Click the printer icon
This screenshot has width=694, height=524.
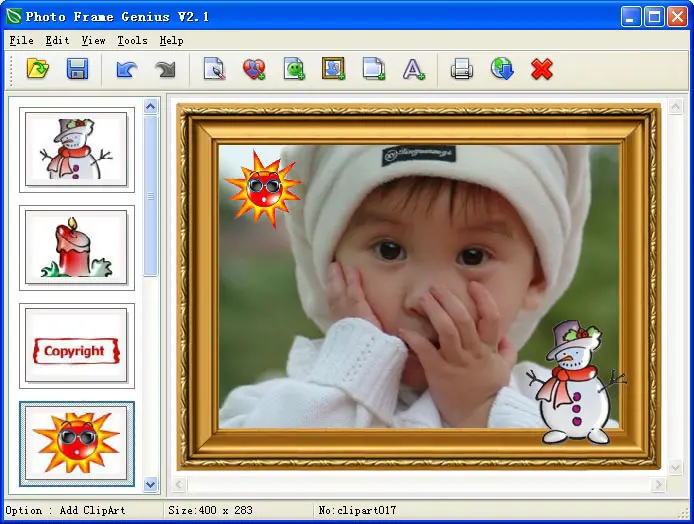pos(461,69)
